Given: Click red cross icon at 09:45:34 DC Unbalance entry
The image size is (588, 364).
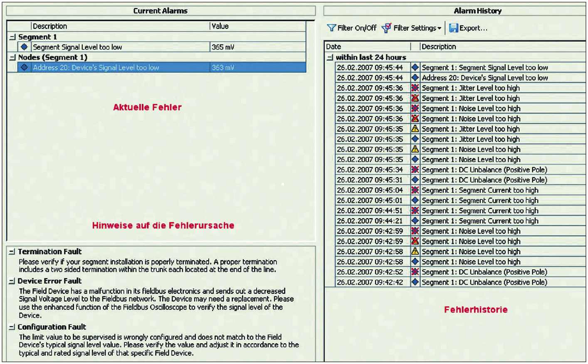Looking at the screenshot, I should [x=415, y=170].
